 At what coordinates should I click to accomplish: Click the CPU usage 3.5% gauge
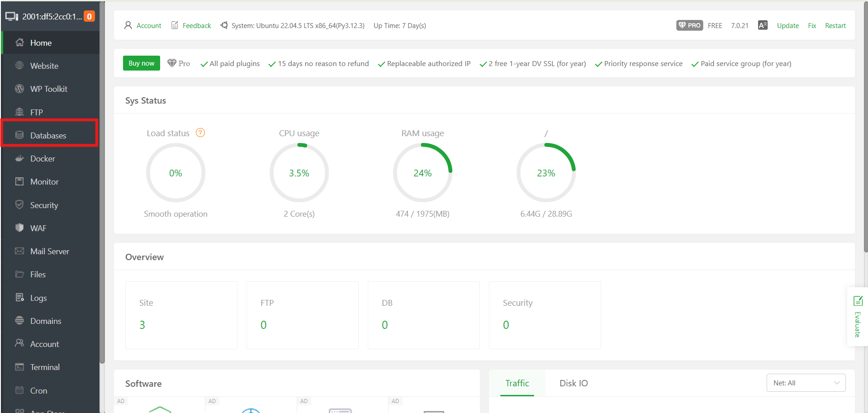299,173
